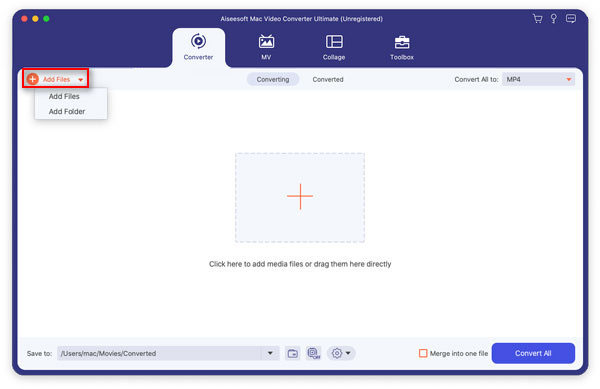
Task: Toggle the hardware acceleration icon
Action: click(314, 353)
